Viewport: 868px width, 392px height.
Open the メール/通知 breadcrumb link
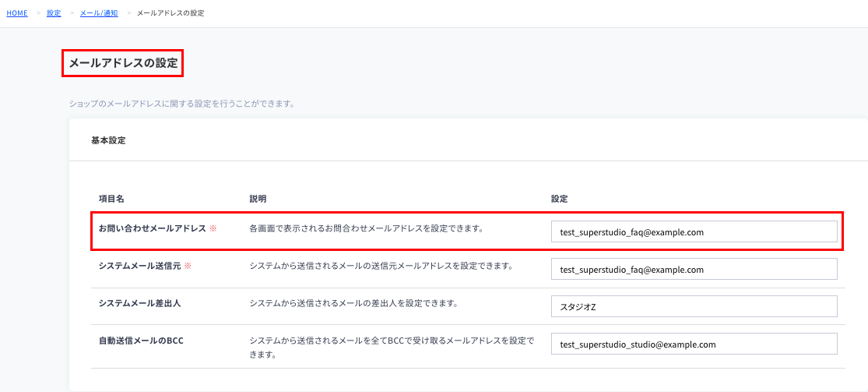pos(99,12)
